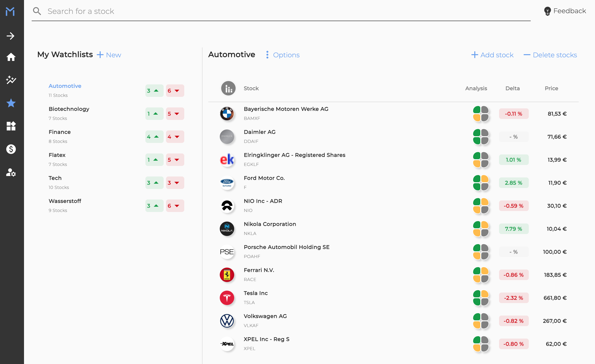Viewport: 595px width, 364px height.
Task: Click the 661,80 € Tesla price
Action: point(555,298)
